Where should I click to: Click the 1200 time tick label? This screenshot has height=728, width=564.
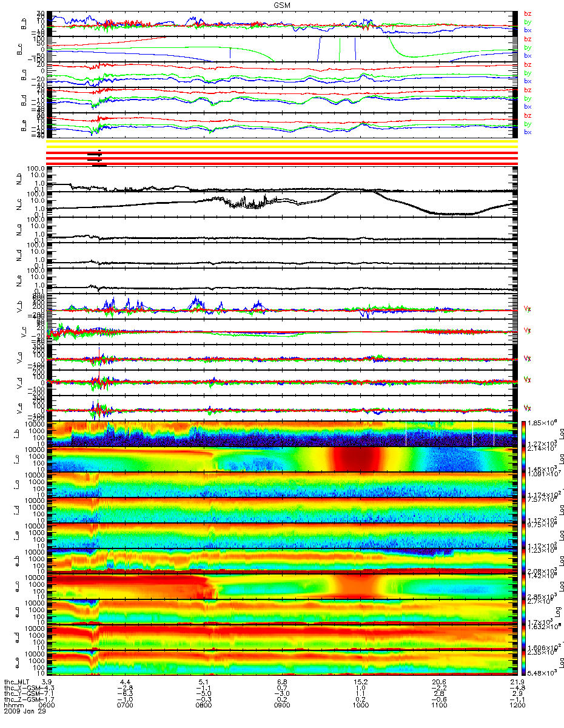click(x=517, y=706)
